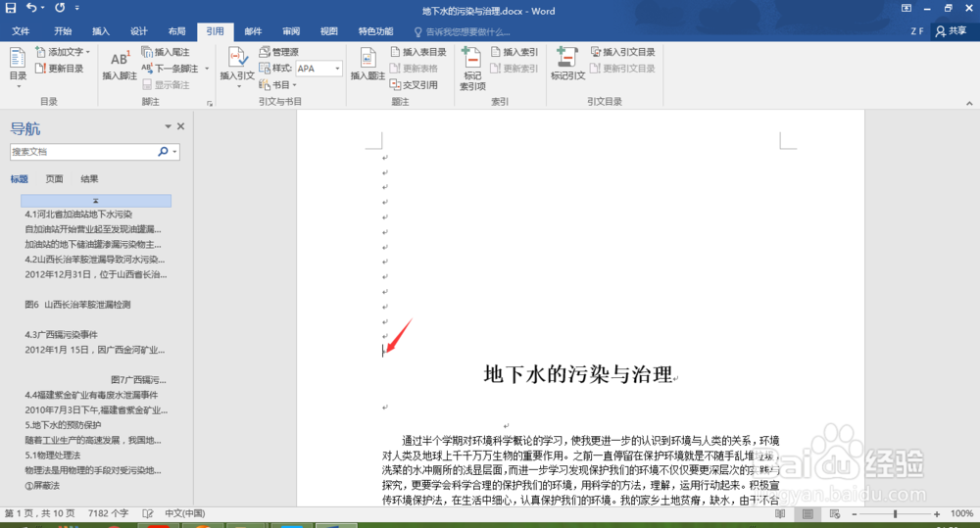Select 结果 tab in navigation pane
Viewport: 980px width, 528px height.
[89, 178]
